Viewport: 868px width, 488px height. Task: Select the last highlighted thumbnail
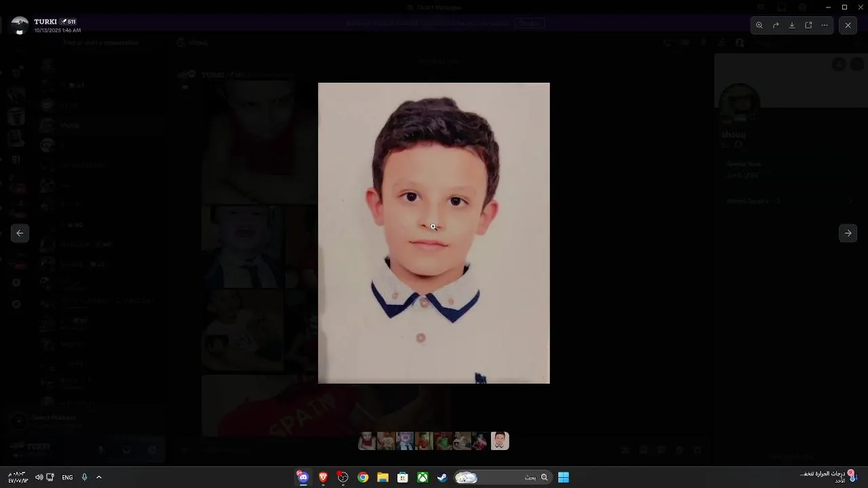tap(500, 441)
